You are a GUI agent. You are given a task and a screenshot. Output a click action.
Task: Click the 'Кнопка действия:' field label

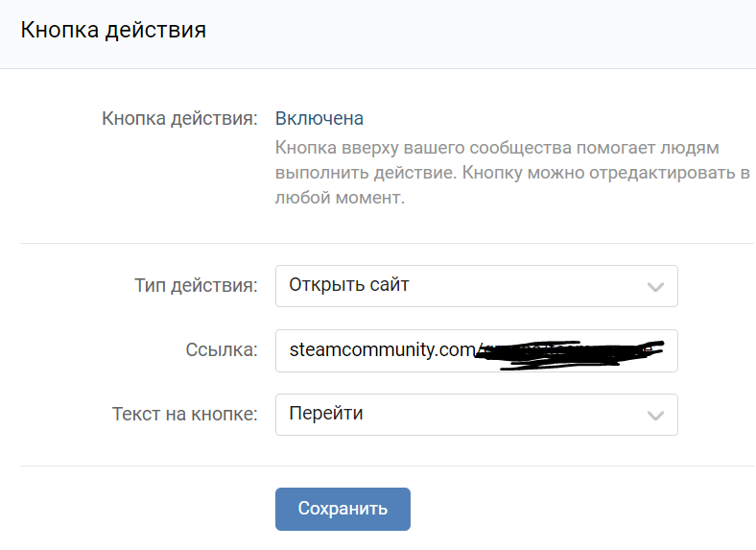[x=179, y=118]
